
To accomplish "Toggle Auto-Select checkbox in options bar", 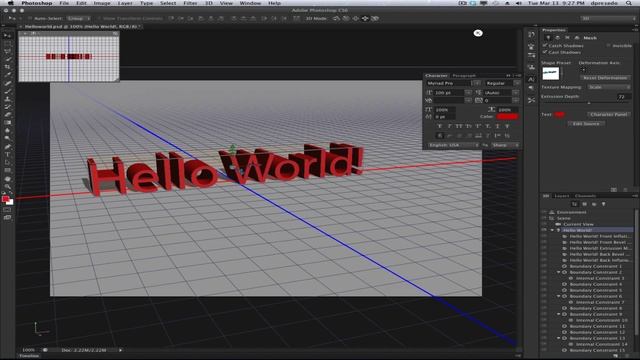I will (30, 18).
